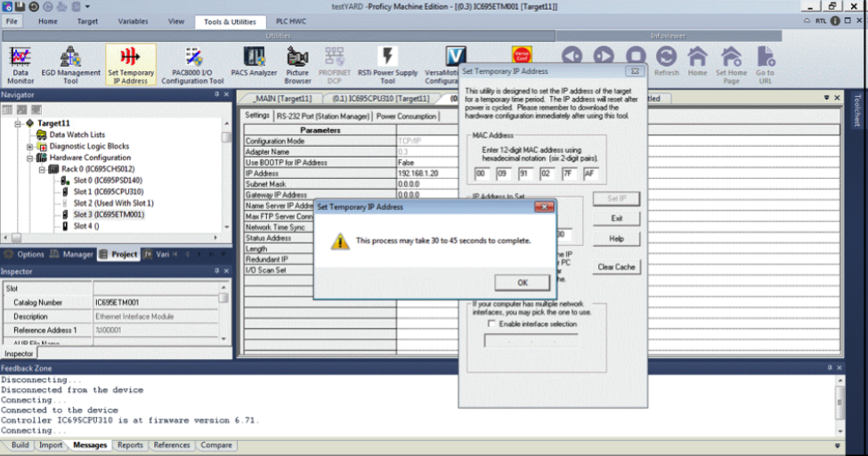Open the Toolchest side panel
This screenshot has width=868, height=456.
857,110
